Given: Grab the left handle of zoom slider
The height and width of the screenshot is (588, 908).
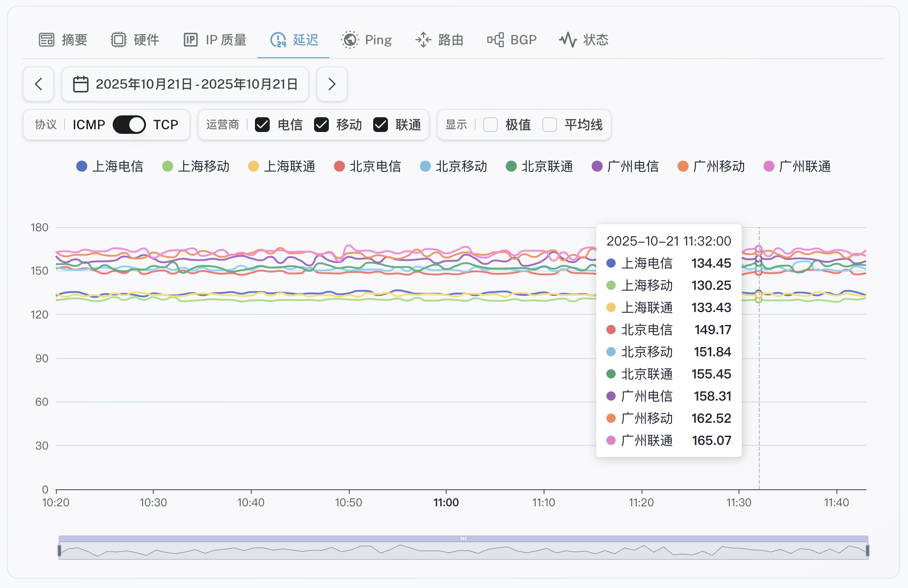Looking at the screenshot, I should click(x=60, y=550).
